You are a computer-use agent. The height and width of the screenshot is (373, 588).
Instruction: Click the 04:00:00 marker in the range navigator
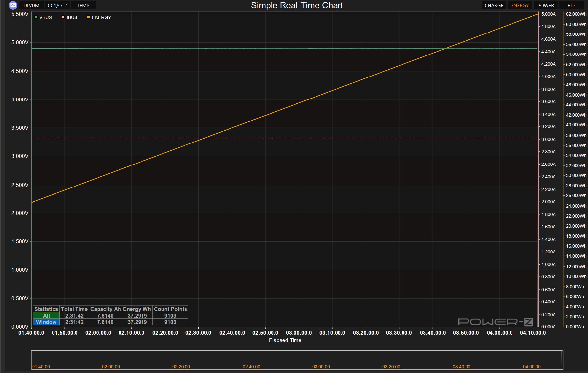tap(532, 367)
